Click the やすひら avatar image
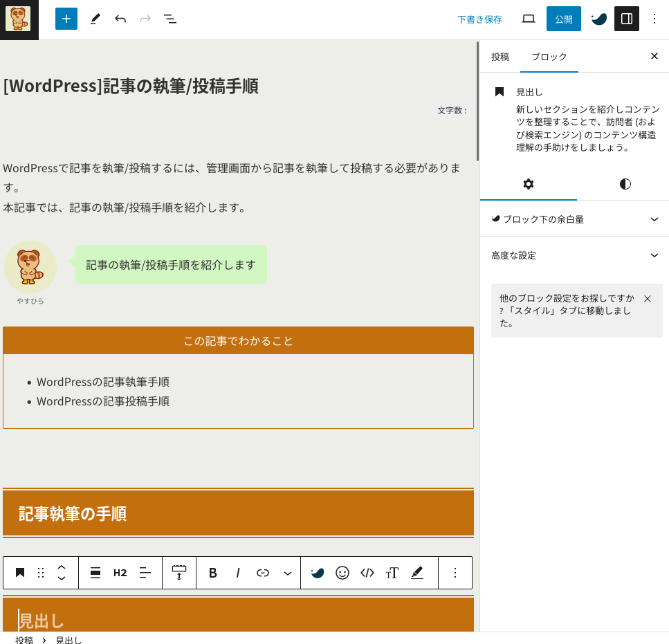This screenshot has width=669, height=644. click(30, 267)
